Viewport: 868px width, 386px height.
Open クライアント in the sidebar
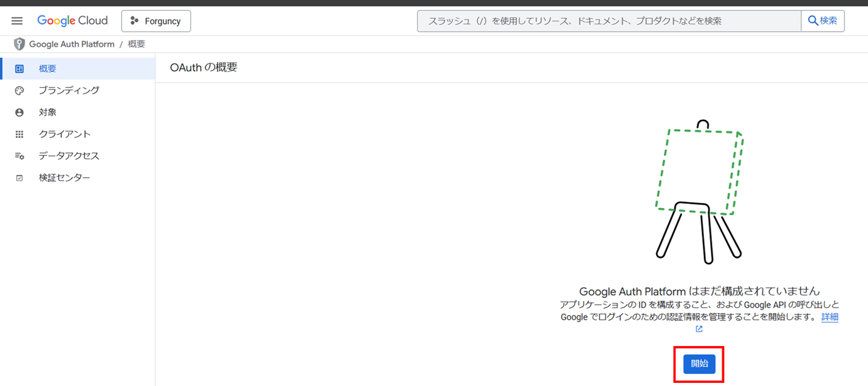78,134
